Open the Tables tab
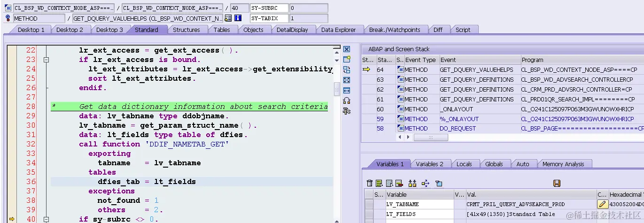This screenshot has height=223, width=644. tap(222, 30)
